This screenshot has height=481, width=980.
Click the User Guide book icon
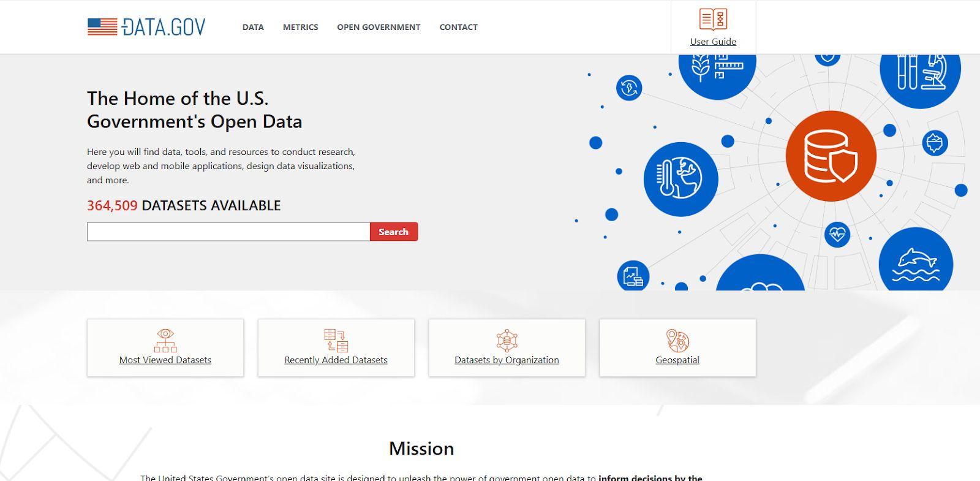pyautogui.click(x=713, y=20)
